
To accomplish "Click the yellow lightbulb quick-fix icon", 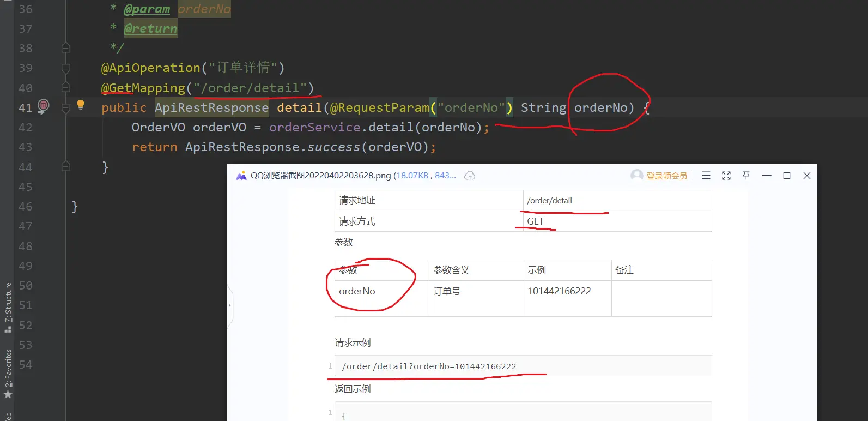I will [81, 105].
